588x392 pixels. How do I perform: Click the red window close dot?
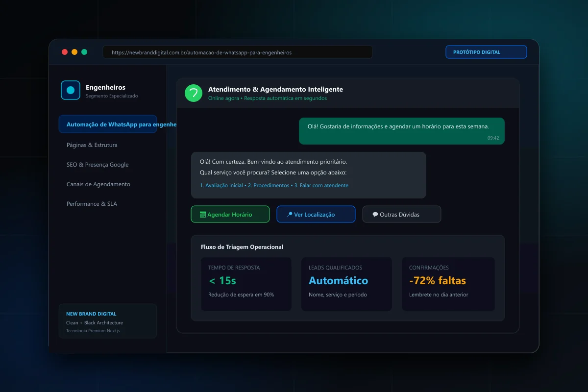[x=65, y=52]
